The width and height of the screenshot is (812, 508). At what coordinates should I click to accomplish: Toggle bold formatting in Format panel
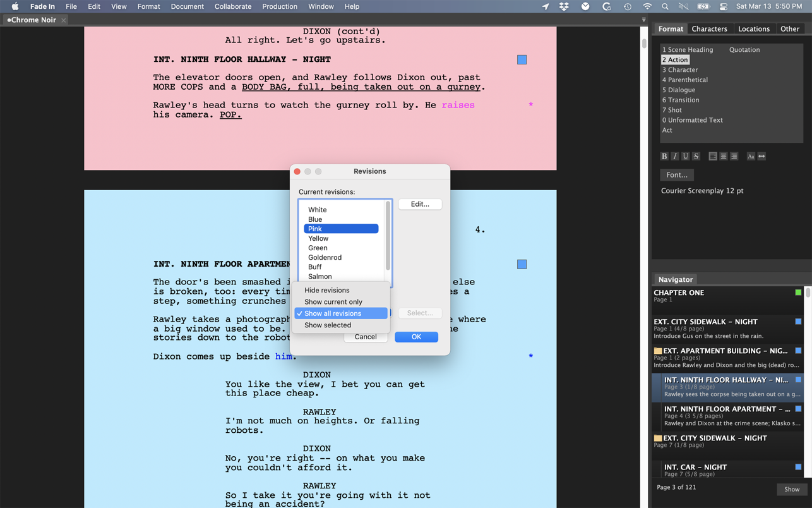(664, 156)
